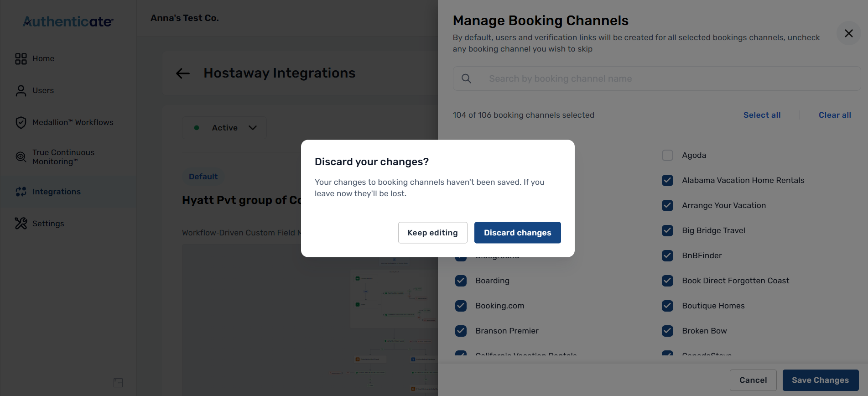The width and height of the screenshot is (868, 396).
Task: Click the search magnifier icon
Action: [x=466, y=78]
